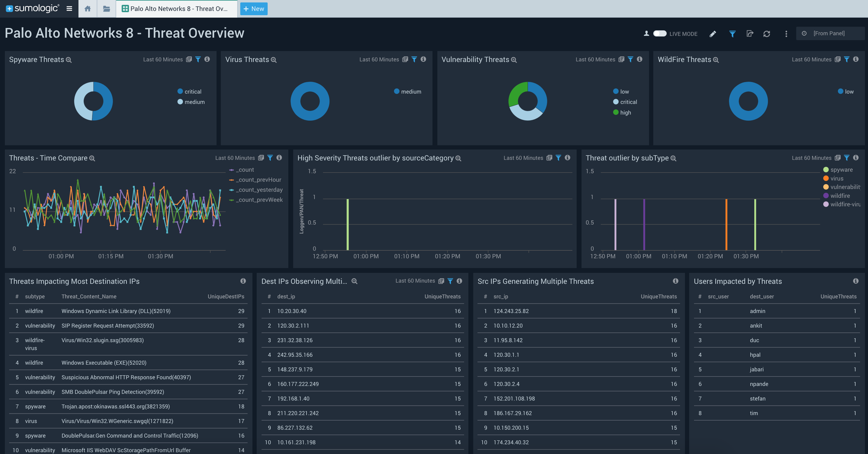Click the edit pencil icon in dashboard header
Image resolution: width=868 pixels, height=454 pixels.
coord(713,34)
